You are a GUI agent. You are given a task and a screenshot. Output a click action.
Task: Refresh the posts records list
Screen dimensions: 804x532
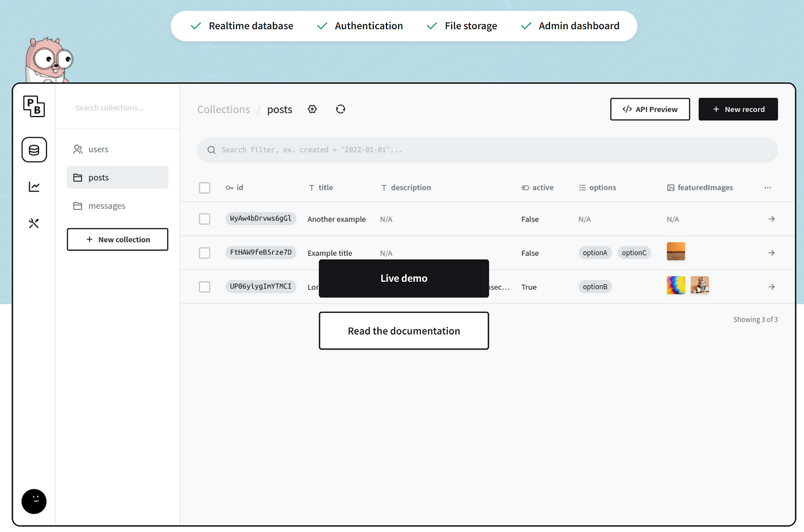point(341,109)
